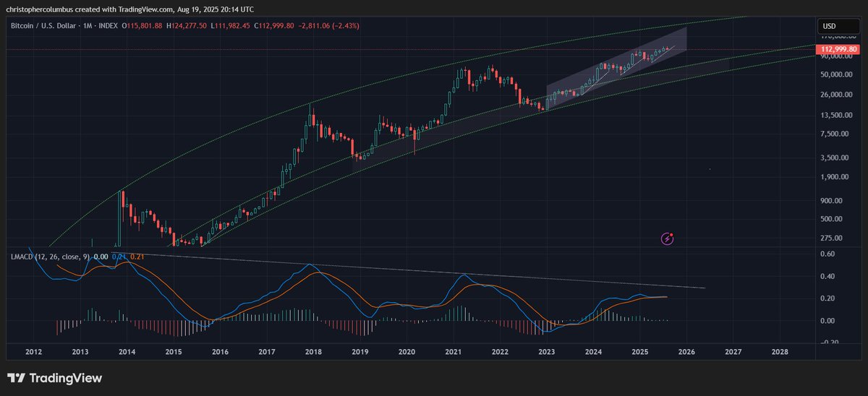Viewport: 868px width, 396px height.
Task: Click the 2020 label on time axis
Action: point(407,352)
